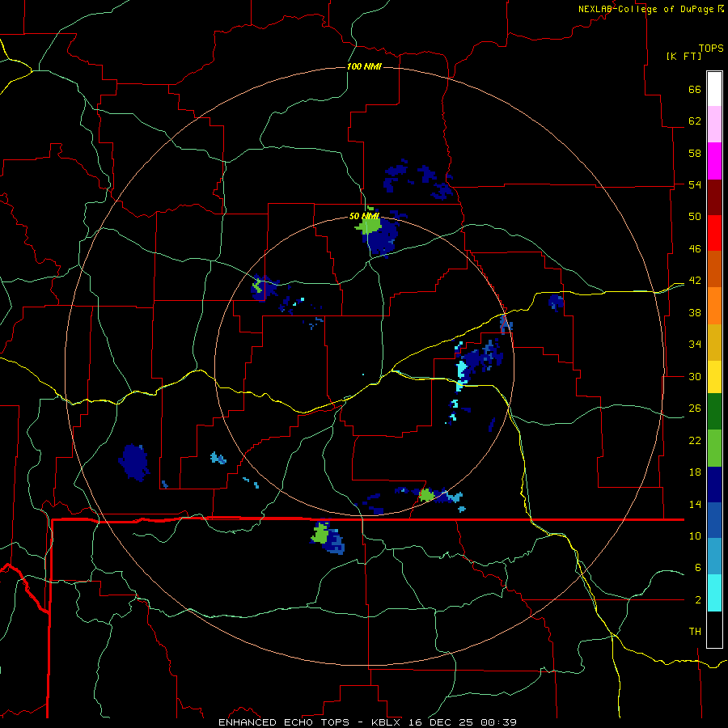The width and height of the screenshot is (728, 728).
Task: Click the legend value 54
Action: pyautogui.click(x=695, y=184)
